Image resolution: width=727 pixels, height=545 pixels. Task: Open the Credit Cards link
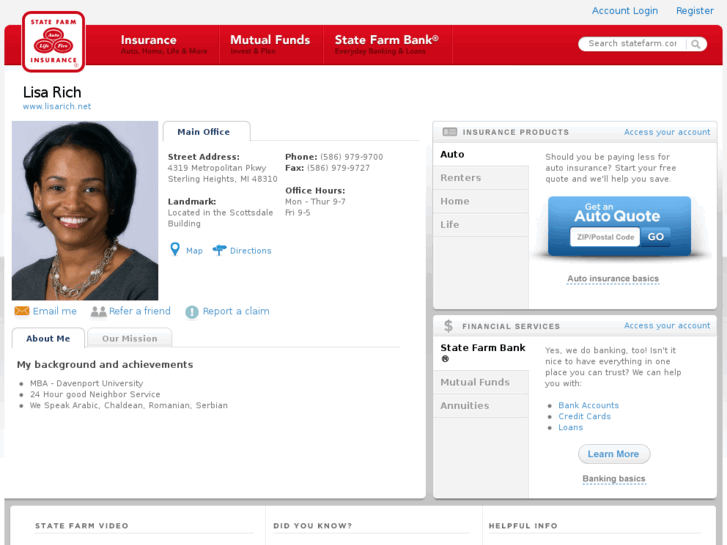click(x=584, y=416)
